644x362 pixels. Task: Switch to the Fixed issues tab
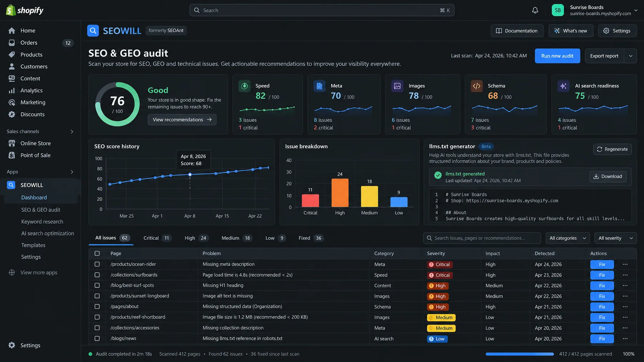(311, 238)
